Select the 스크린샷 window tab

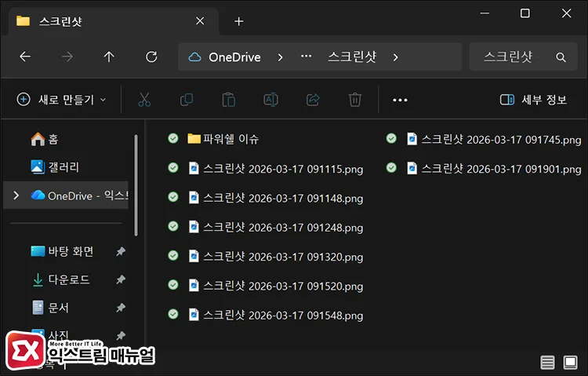click(x=112, y=21)
